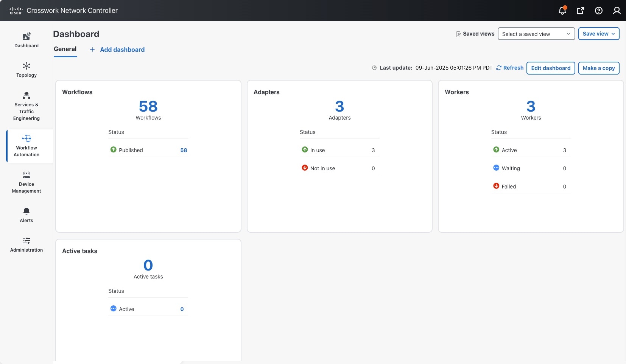Click the green Active workers status icon
The image size is (626, 364).
click(496, 149)
